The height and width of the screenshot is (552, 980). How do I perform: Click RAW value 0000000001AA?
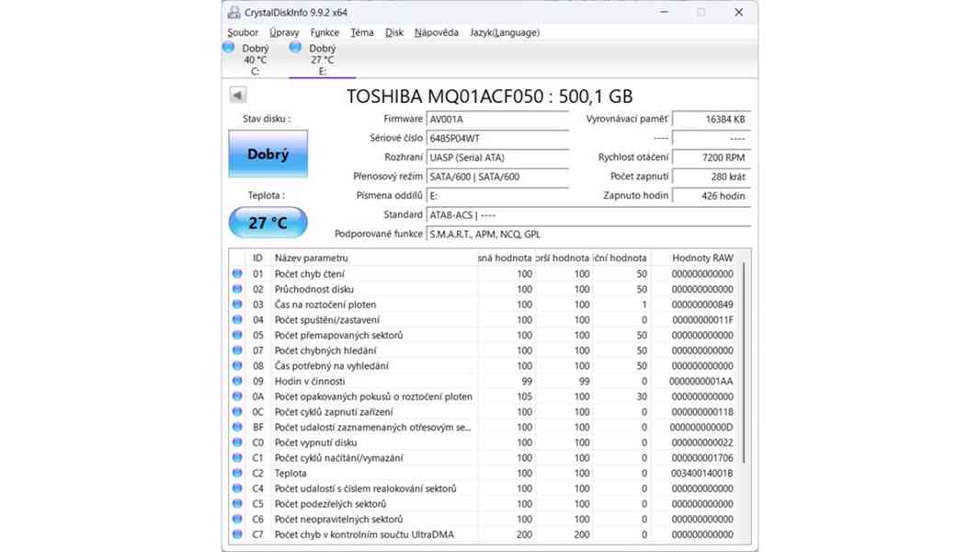(701, 381)
